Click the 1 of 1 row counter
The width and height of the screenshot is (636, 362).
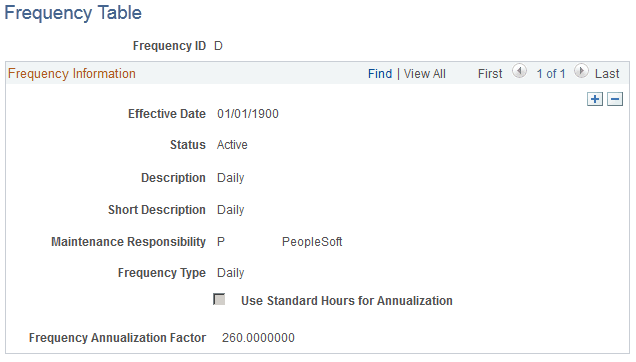551,74
